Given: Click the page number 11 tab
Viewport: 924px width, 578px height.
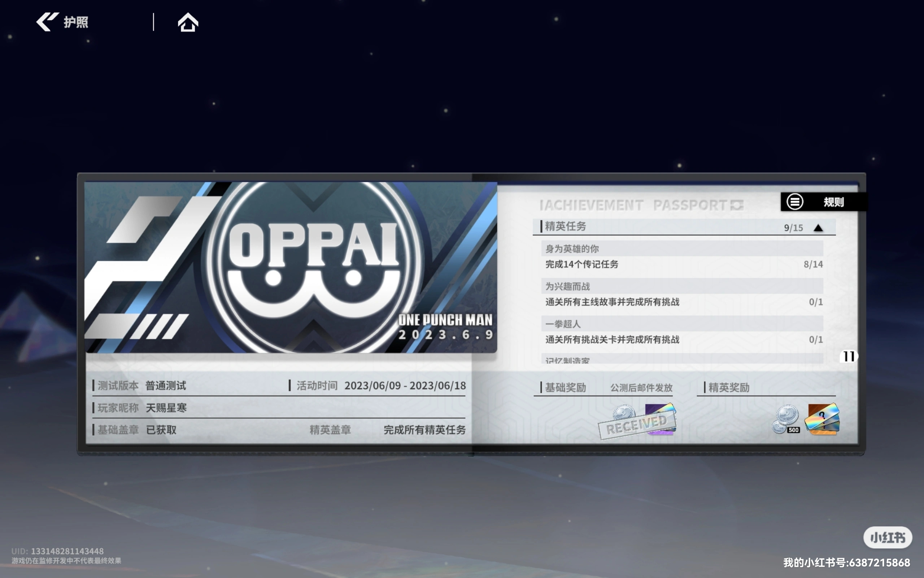Looking at the screenshot, I should pyautogui.click(x=849, y=356).
